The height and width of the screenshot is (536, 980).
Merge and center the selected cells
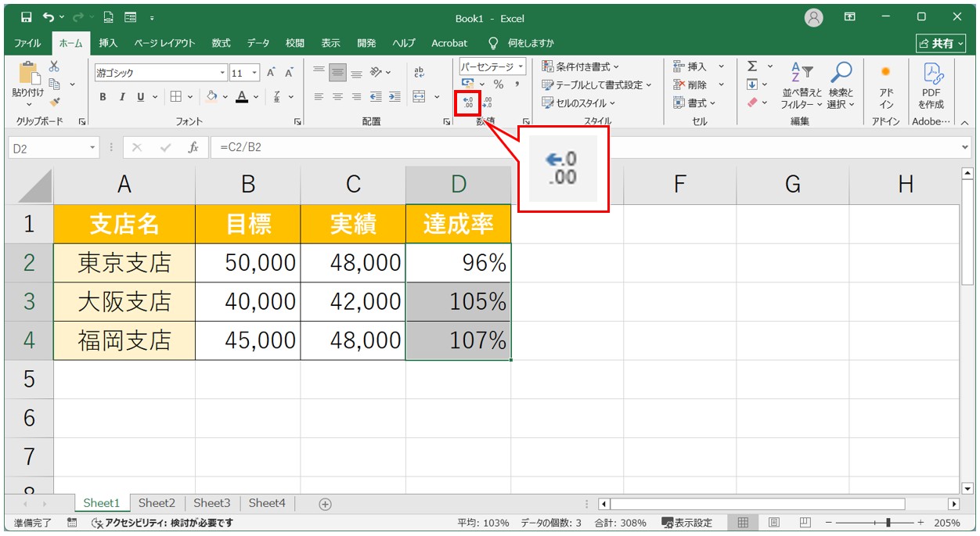pos(420,97)
